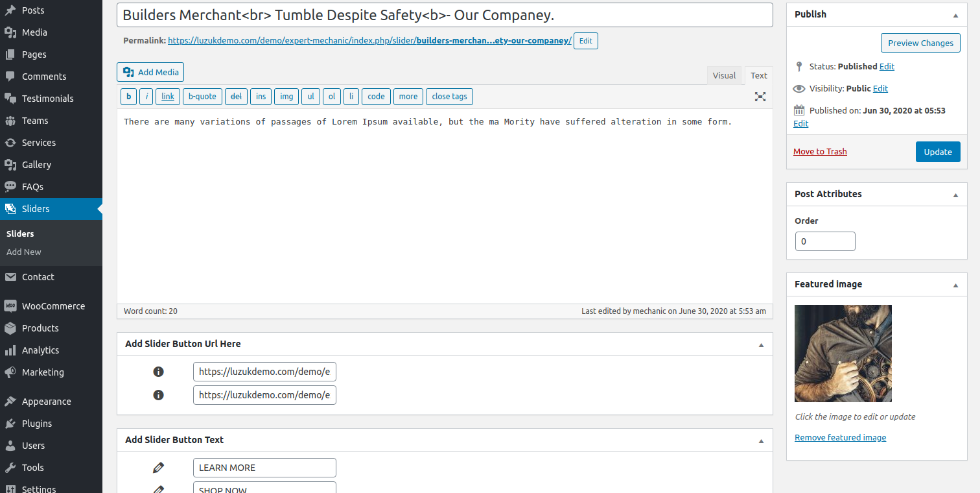Click the b-quote toolbar button
The image size is (980, 493).
pyautogui.click(x=202, y=97)
